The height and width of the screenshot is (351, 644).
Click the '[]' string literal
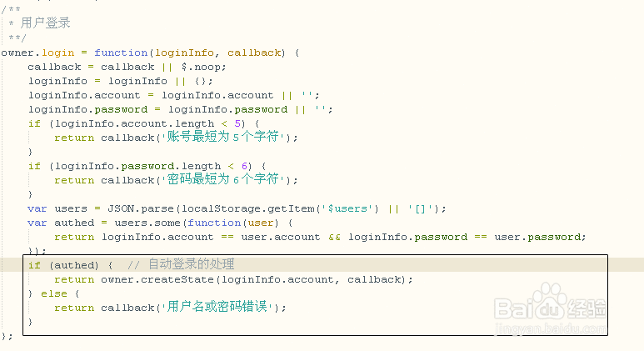click(420, 208)
